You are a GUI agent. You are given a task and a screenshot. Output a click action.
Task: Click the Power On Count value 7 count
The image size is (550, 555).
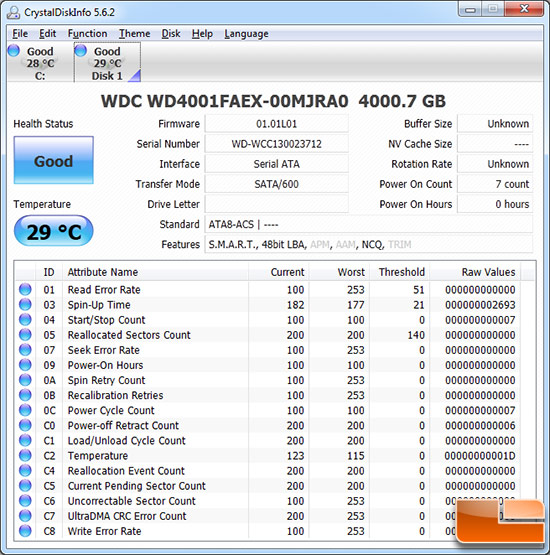[495, 184]
